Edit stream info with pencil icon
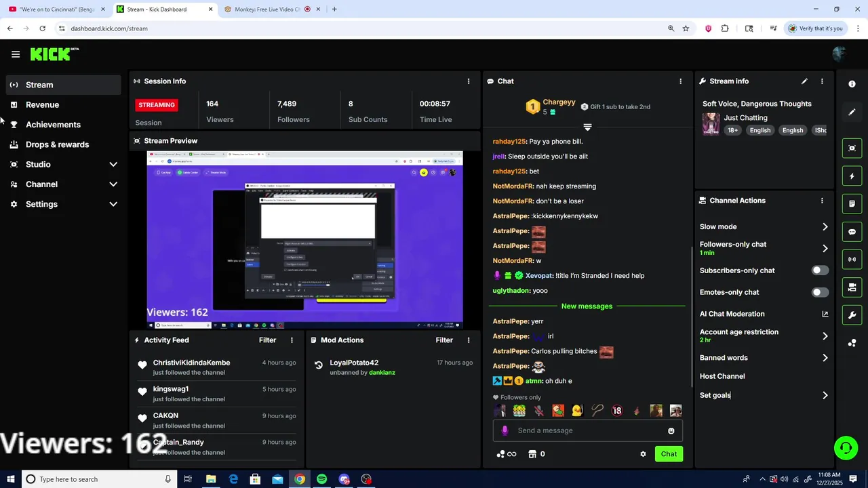Image resolution: width=868 pixels, height=488 pixels. pyautogui.click(x=804, y=81)
